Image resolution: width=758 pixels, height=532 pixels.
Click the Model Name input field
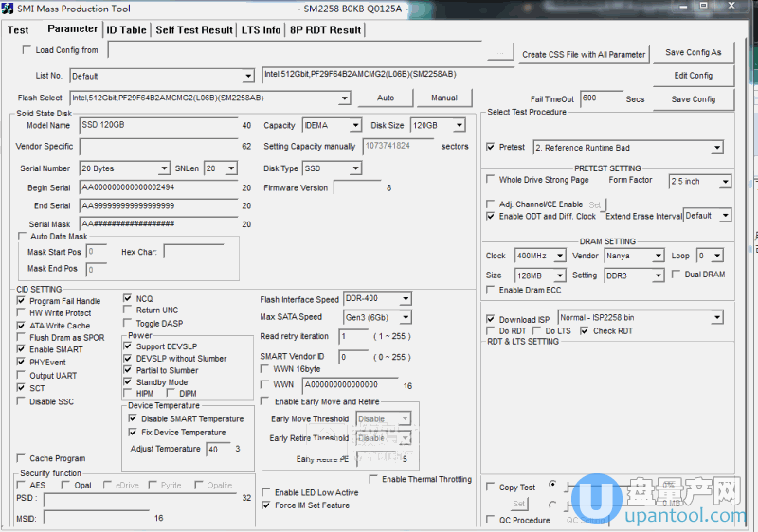(x=157, y=125)
